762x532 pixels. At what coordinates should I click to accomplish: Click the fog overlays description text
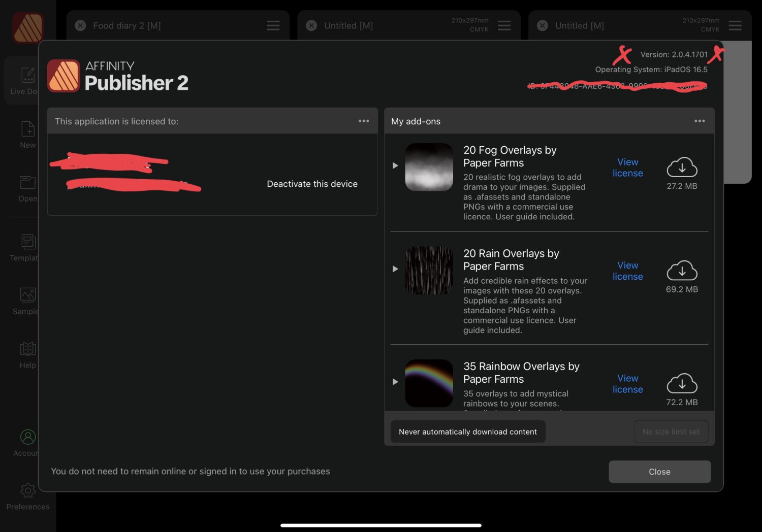[524, 197]
